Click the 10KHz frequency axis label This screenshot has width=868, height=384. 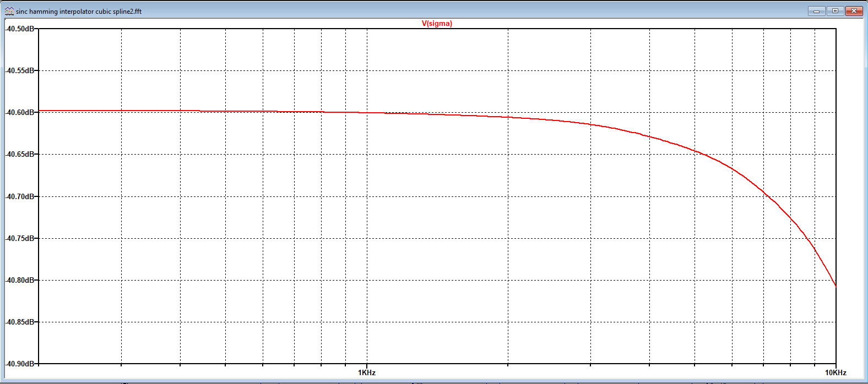coord(836,372)
